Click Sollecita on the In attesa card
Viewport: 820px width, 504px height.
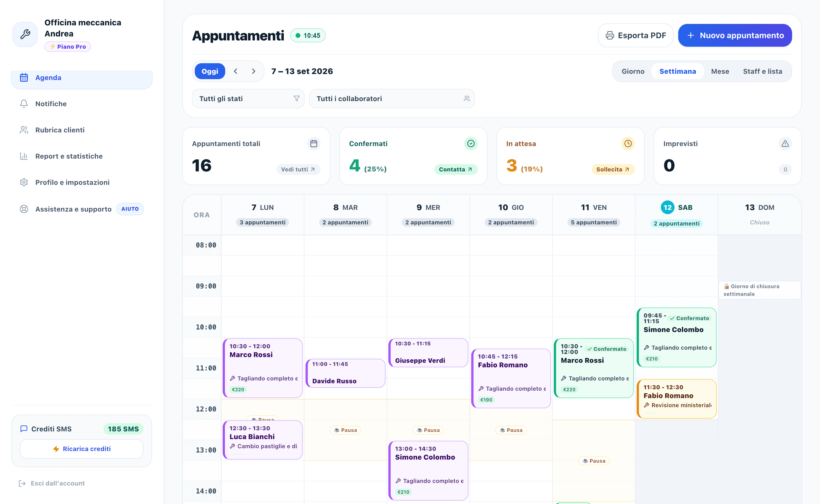(613, 169)
